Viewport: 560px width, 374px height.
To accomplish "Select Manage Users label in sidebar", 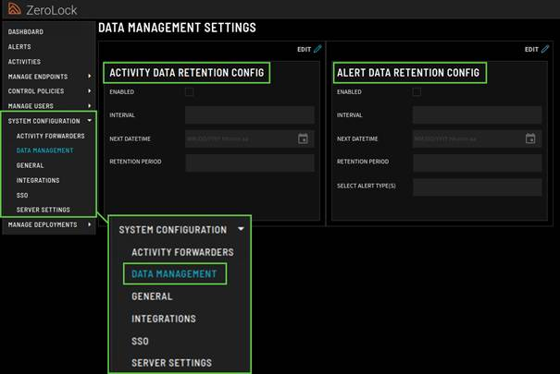I will [x=30, y=106].
